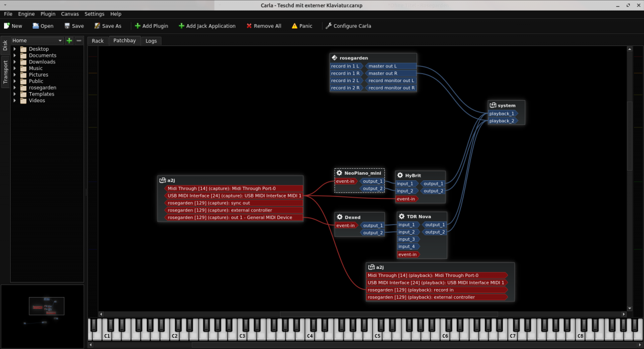Image resolution: width=644 pixels, height=349 pixels.
Task: Click the Save disk icon
Action: (x=67, y=26)
